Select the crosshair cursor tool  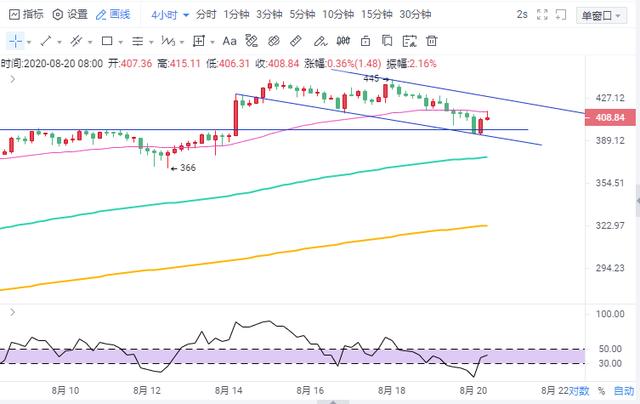coord(16,41)
